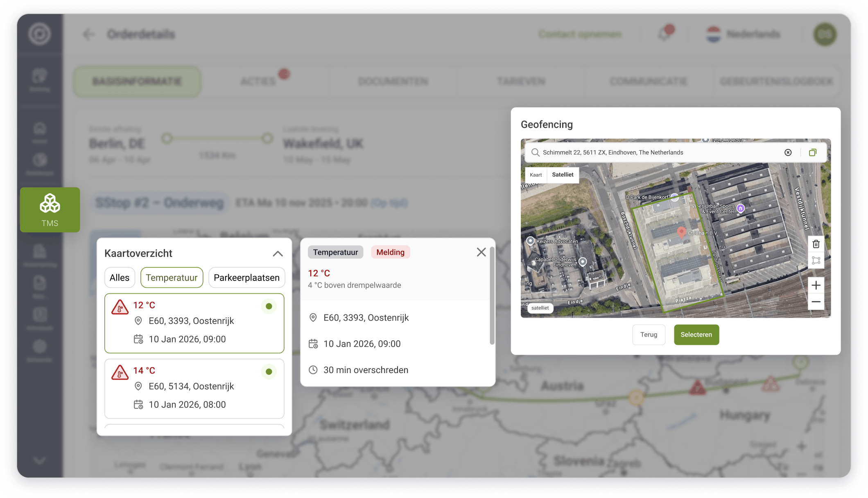Click the alert popup scrollbar

[492, 295]
